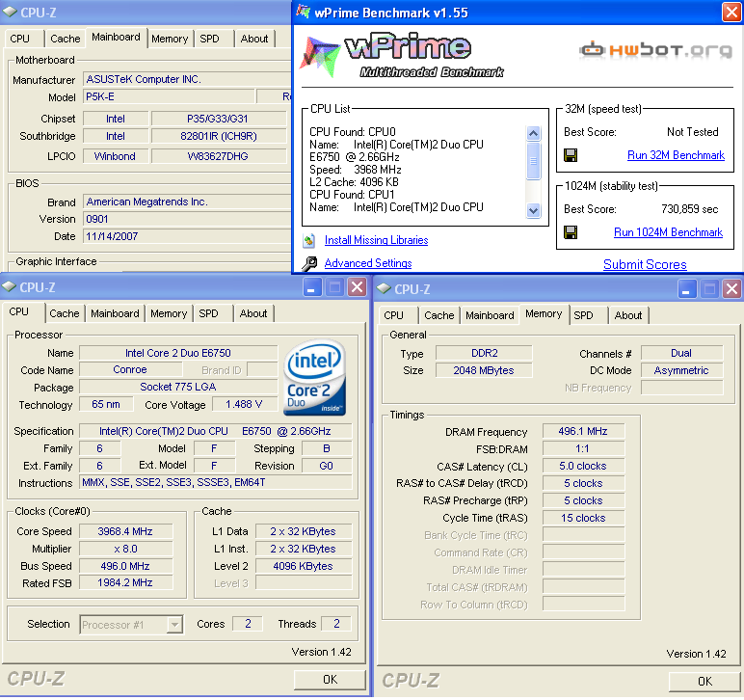The width and height of the screenshot is (744, 700).
Task: Open Mainboard tab in memory CPU-Z window
Action: coord(490,315)
